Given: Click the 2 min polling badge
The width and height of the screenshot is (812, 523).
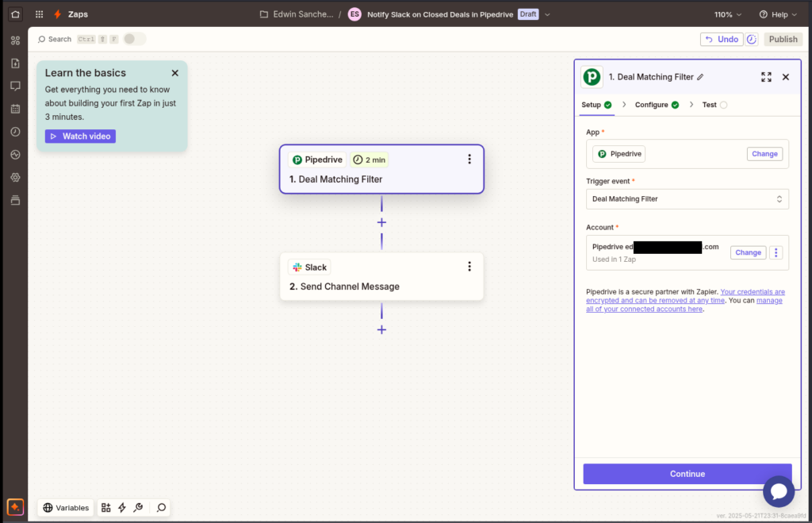Looking at the screenshot, I should pos(370,160).
